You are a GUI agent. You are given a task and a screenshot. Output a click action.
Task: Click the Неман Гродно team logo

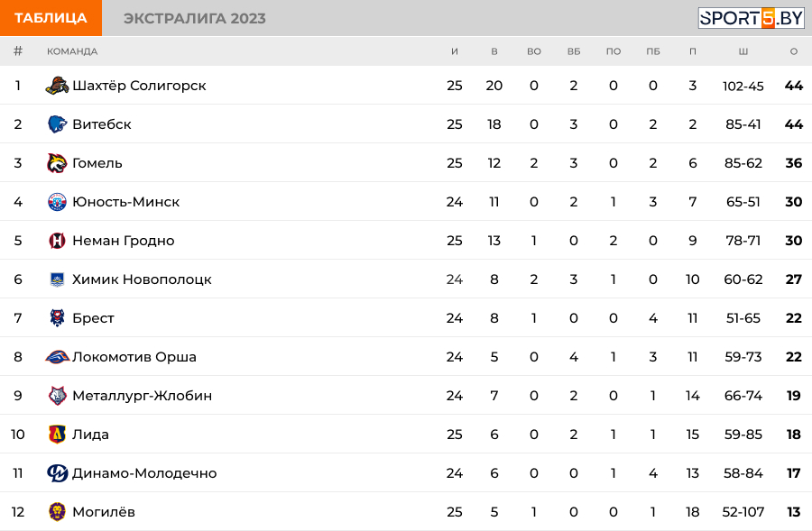point(57,241)
